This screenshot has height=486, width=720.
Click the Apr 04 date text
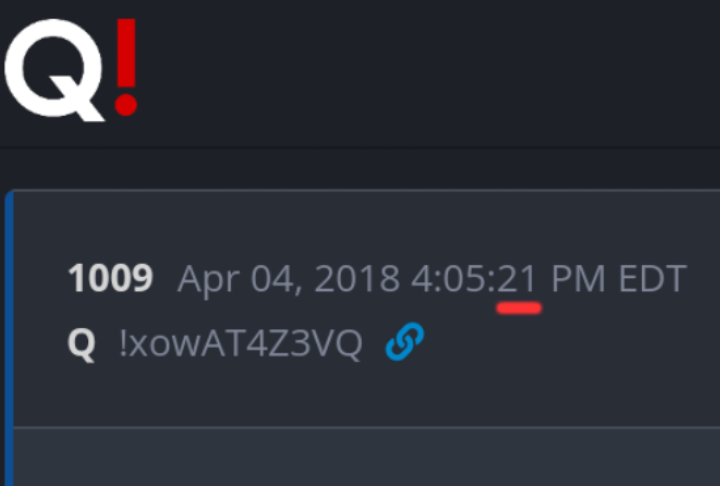pyautogui.click(x=236, y=279)
